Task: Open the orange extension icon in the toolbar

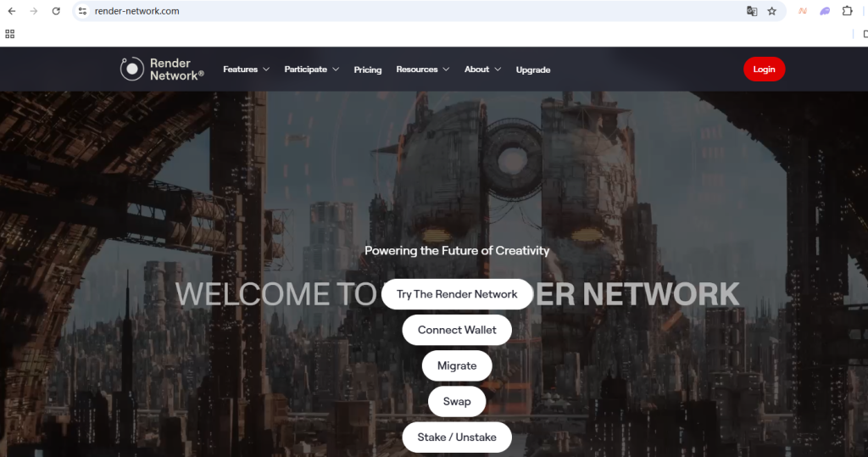Action: click(802, 11)
